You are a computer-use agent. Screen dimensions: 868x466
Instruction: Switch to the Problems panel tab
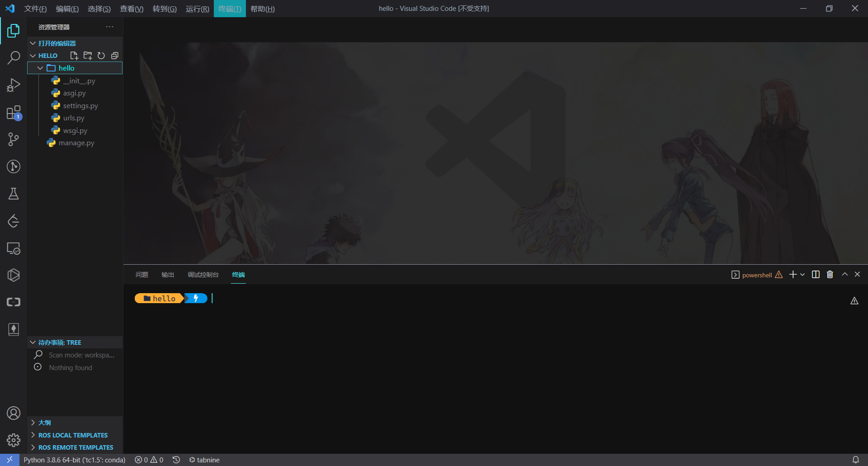point(142,275)
